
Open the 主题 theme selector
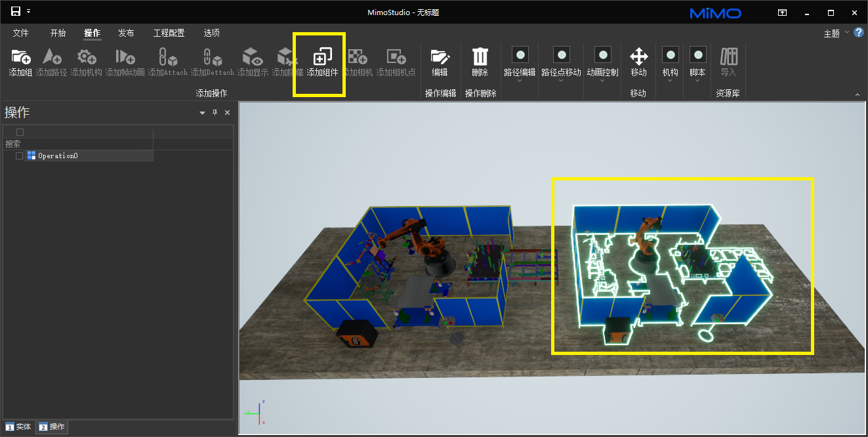click(x=836, y=33)
